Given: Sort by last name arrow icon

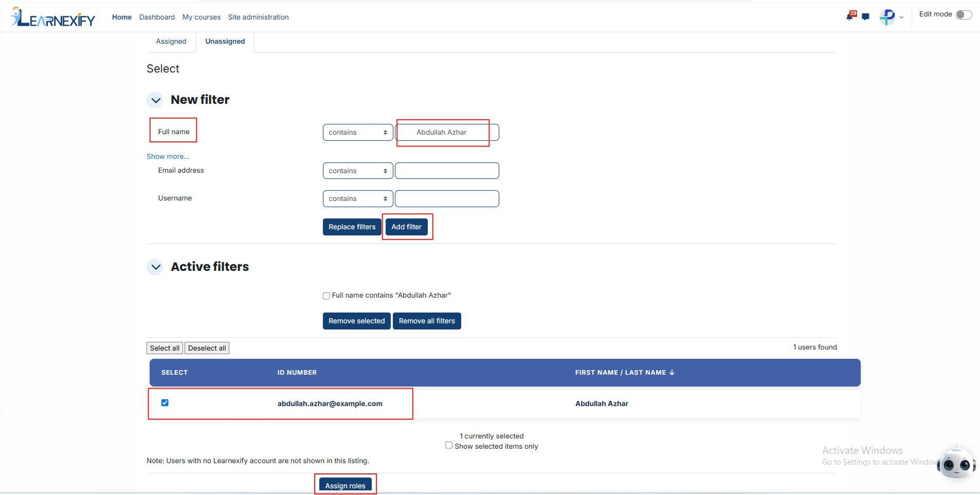Looking at the screenshot, I should pos(672,373).
